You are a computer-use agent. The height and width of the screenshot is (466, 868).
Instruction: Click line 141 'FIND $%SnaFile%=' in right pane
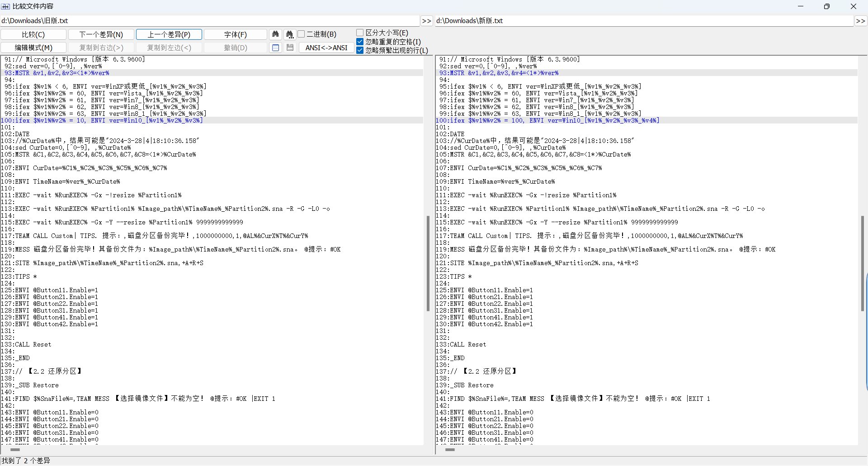(573, 399)
